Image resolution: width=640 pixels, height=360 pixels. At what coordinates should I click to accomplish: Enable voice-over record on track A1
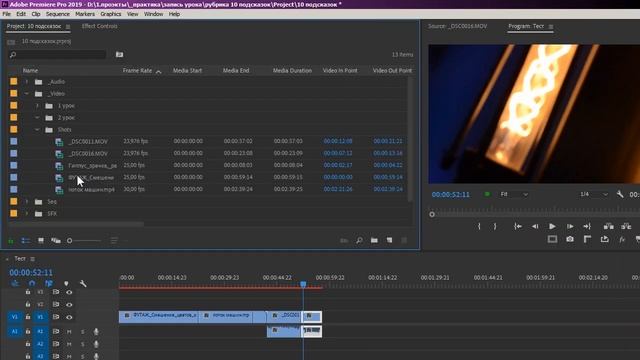(96, 331)
